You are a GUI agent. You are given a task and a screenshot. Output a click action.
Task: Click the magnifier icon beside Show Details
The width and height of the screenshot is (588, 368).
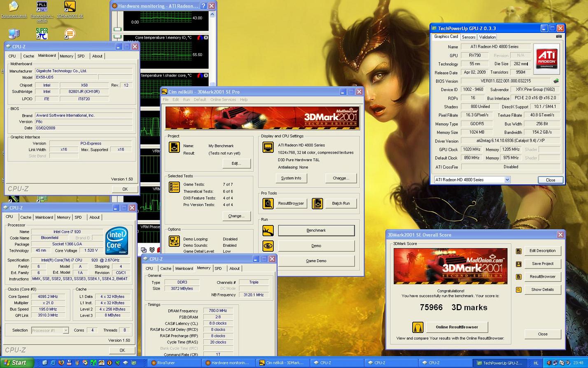click(519, 290)
